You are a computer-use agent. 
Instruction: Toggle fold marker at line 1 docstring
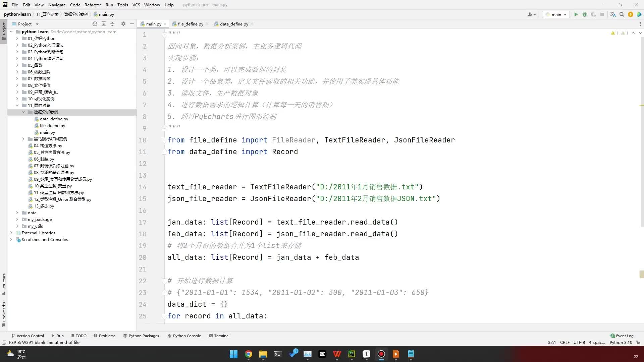pos(164,35)
